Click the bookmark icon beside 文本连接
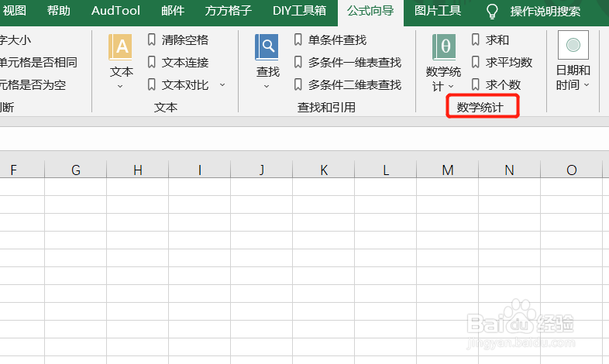The width and height of the screenshot is (609, 364). point(151,62)
